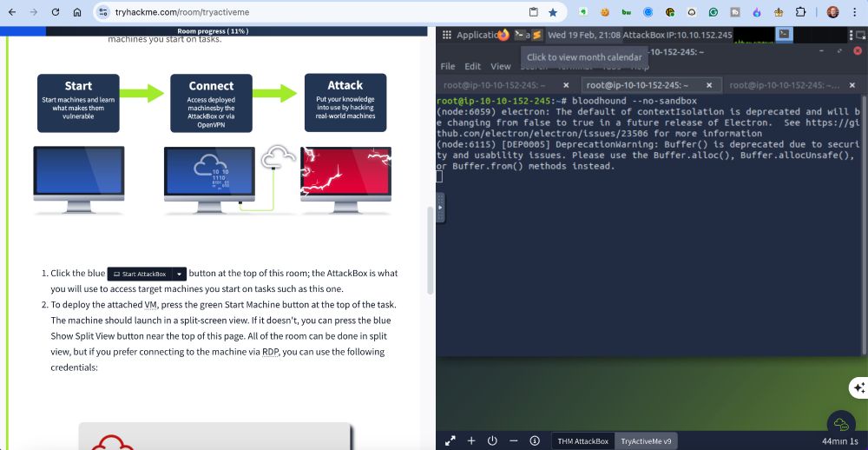868x450 pixels.
Task: Switch to TryActiveMe v9 machine tab
Action: (x=646, y=441)
